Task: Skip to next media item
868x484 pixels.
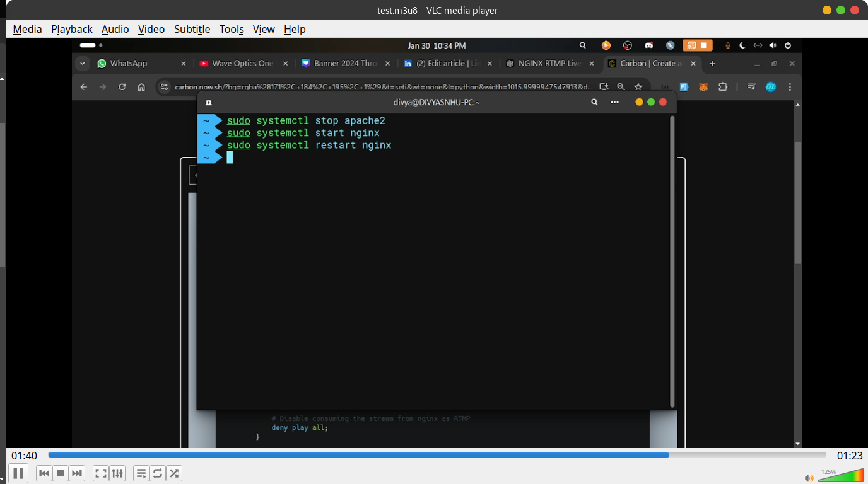Action: [77, 473]
